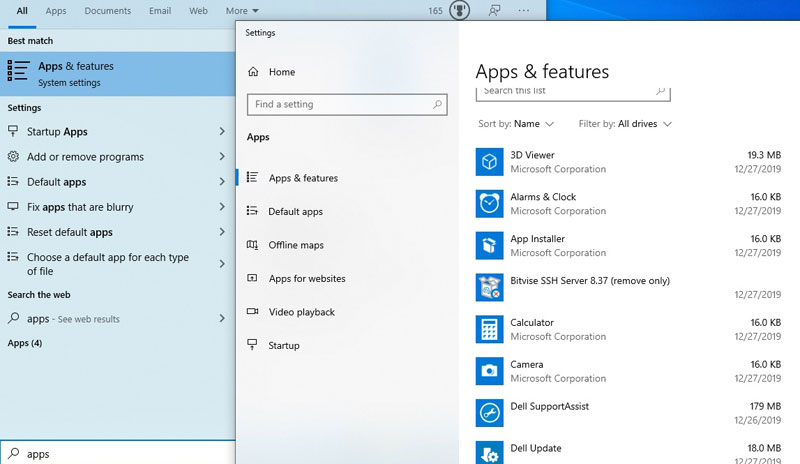
Task: Click the Camera app icon
Action: click(x=489, y=371)
